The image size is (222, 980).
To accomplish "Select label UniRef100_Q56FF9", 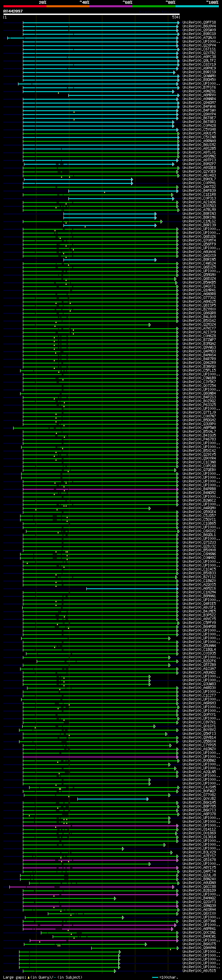I will [199, 244].
